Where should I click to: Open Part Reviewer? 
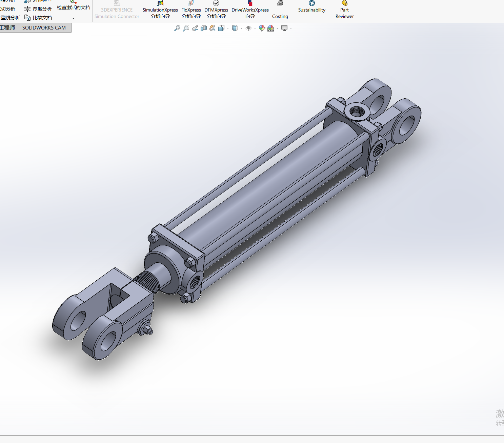pyautogui.click(x=345, y=10)
